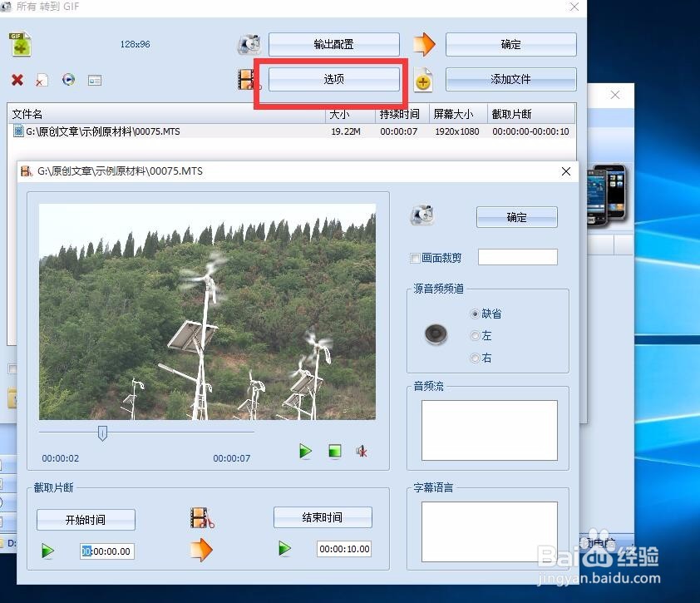Click the 添加文件 button

click(x=510, y=80)
